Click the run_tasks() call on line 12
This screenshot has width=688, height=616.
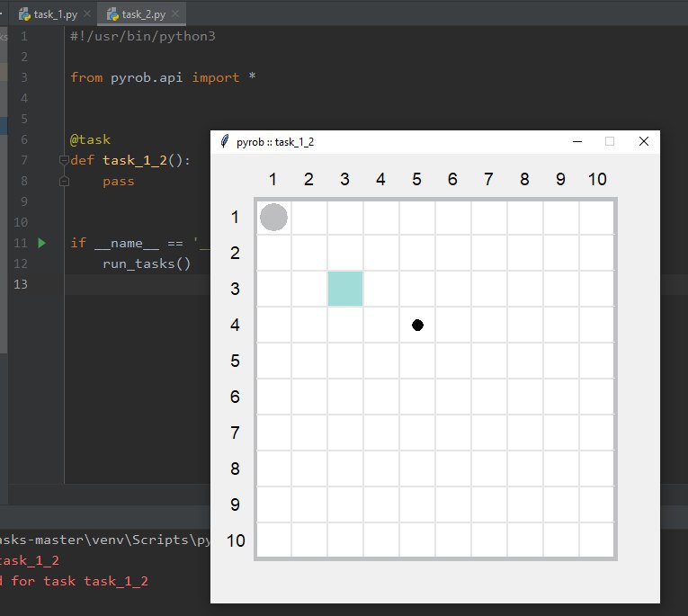[x=147, y=263]
